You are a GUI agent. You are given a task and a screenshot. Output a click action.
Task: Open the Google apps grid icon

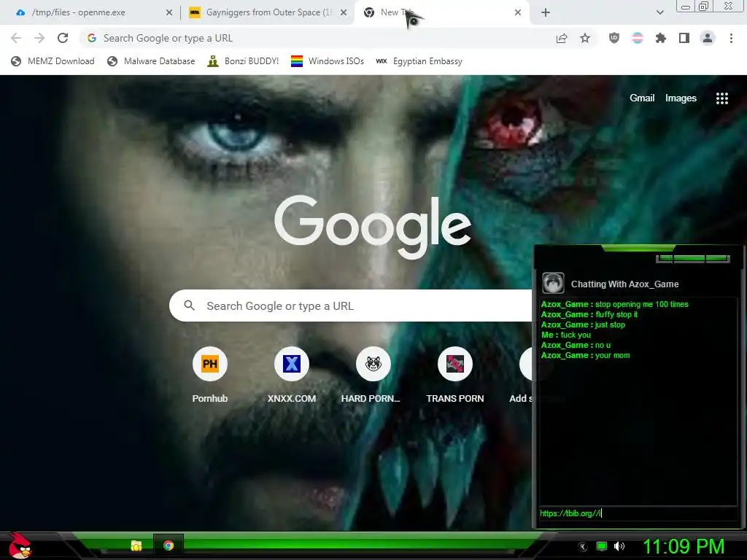pos(722,98)
